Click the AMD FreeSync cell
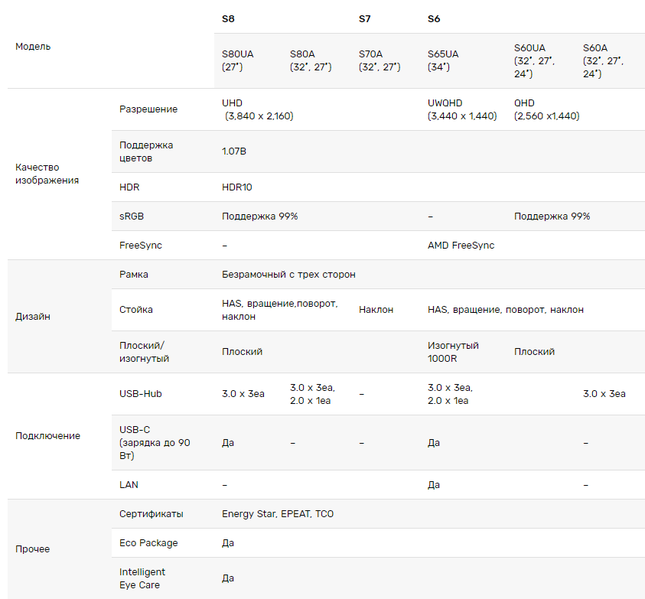The width and height of the screenshot is (645, 599). coord(461,245)
